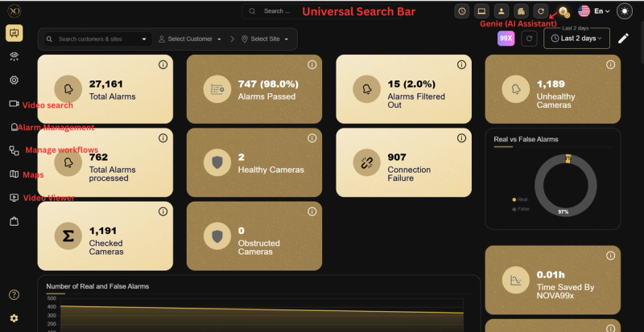Open Genie AI Assistant icon
This screenshot has width=644, height=332.
click(563, 12)
